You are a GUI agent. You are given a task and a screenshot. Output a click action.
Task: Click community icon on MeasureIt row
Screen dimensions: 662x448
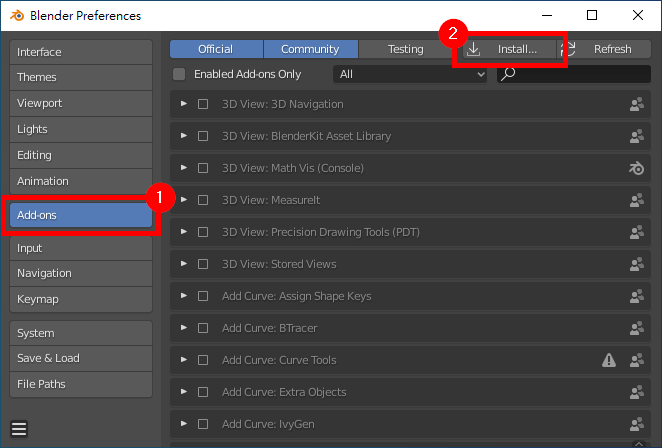[637, 200]
